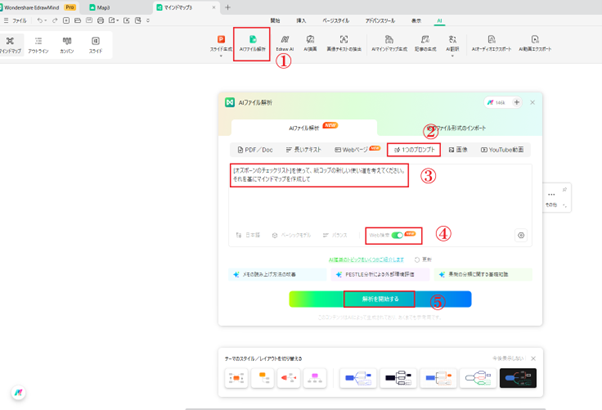Screen dimensions: 602x410
Task: Open the AI article generation tool
Action: click(425, 43)
